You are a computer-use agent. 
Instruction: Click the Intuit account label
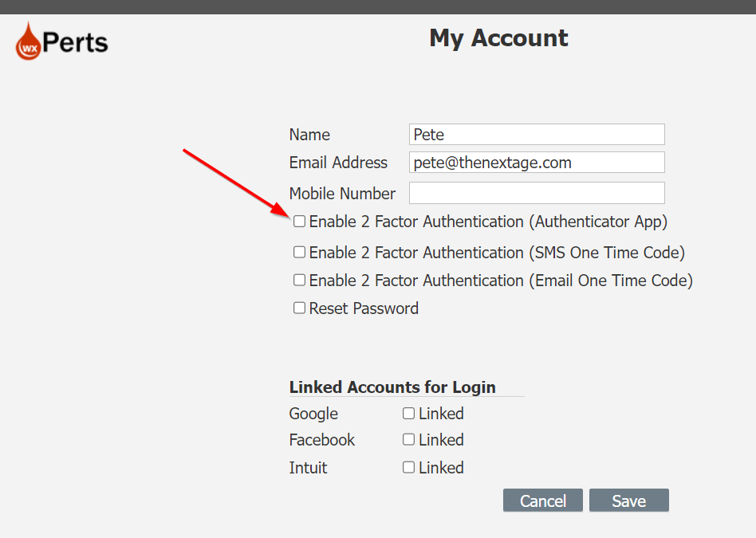(x=308, y=468)
